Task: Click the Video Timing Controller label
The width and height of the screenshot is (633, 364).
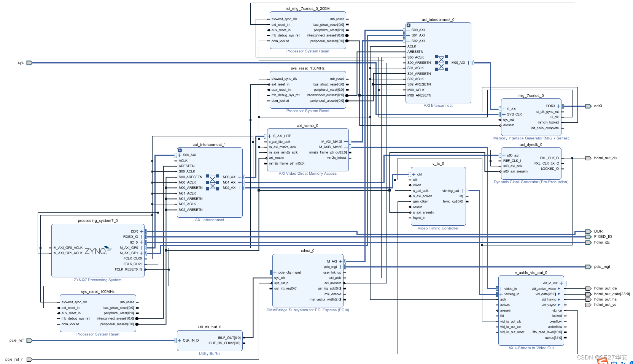Action: click(x=438, y=228)
